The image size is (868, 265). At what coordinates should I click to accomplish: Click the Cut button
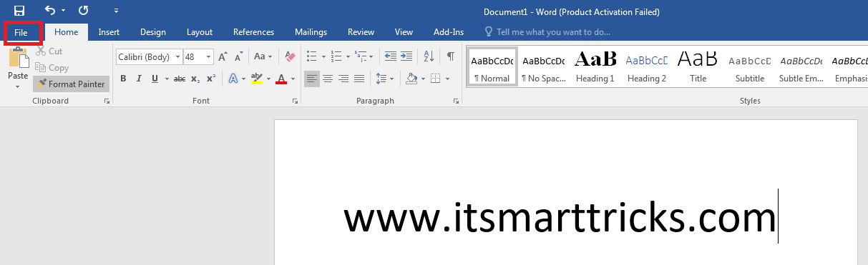50,51
